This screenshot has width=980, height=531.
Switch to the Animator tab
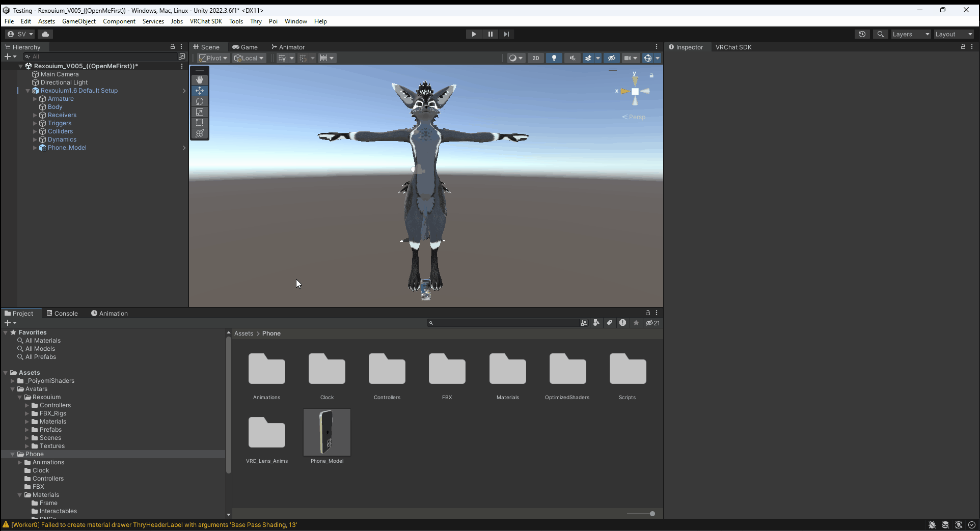click(288, 47)
